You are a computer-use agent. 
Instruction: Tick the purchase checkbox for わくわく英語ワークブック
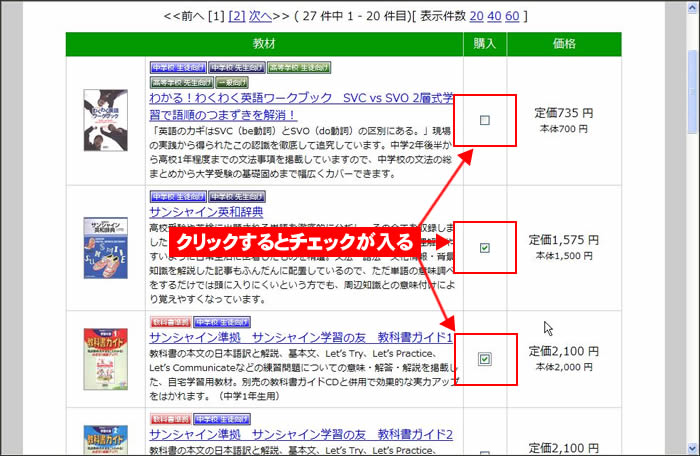[x=484, y=120]
